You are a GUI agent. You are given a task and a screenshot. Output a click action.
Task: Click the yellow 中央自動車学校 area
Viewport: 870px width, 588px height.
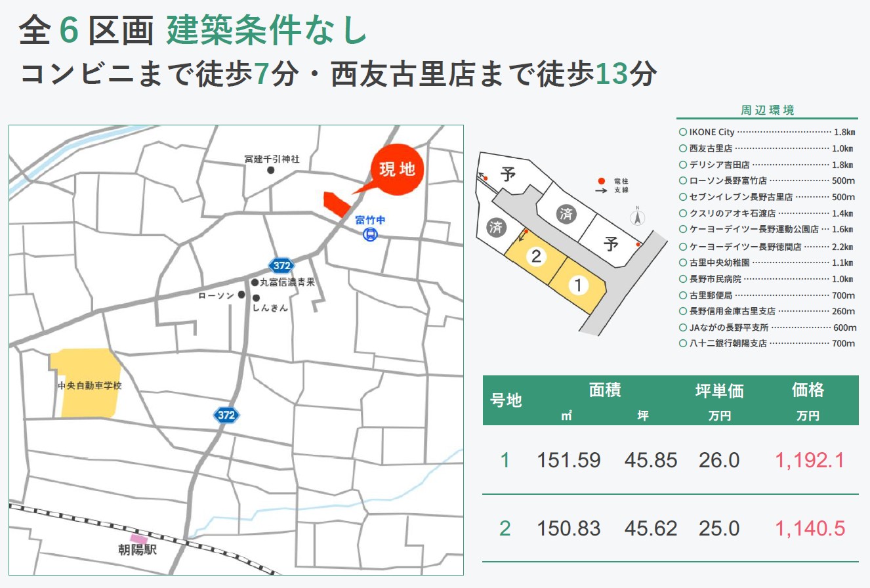tap(88, 383)
